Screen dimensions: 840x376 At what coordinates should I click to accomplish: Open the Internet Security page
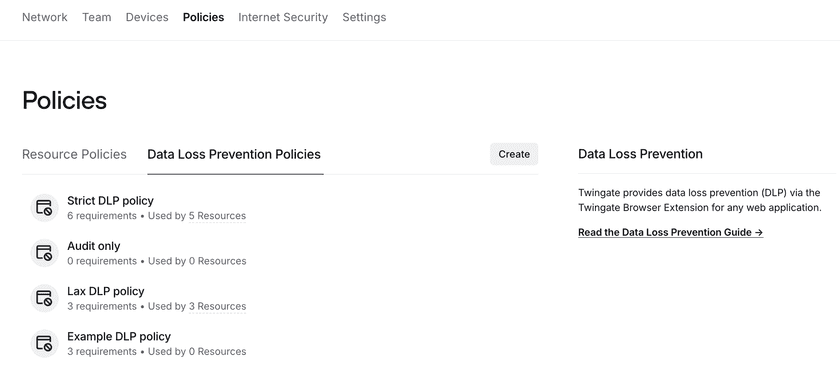click(283, 17)
